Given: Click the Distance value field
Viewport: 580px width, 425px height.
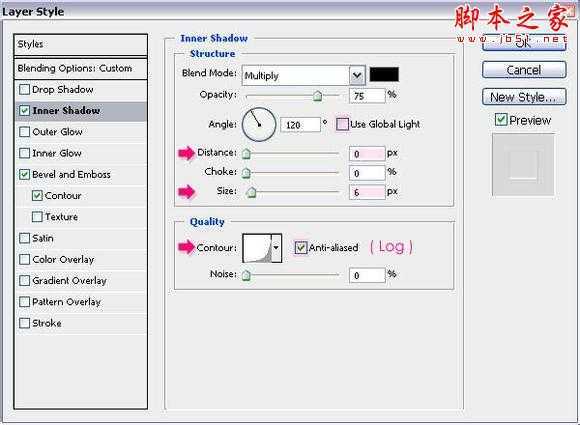Looking at the screenshot, I should pos(367,154).
